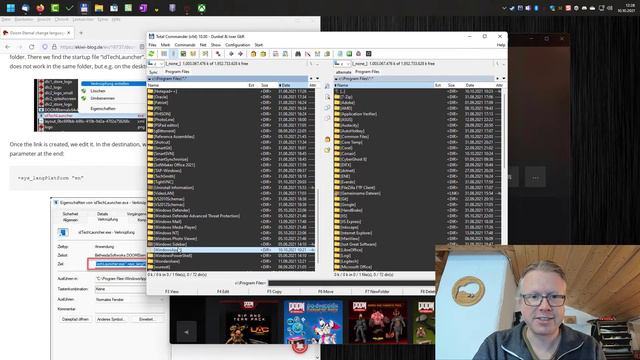The width and height of the screenshot is (640, 360).
Task: Click the browser tab in Firefox window
Action: 37,33
